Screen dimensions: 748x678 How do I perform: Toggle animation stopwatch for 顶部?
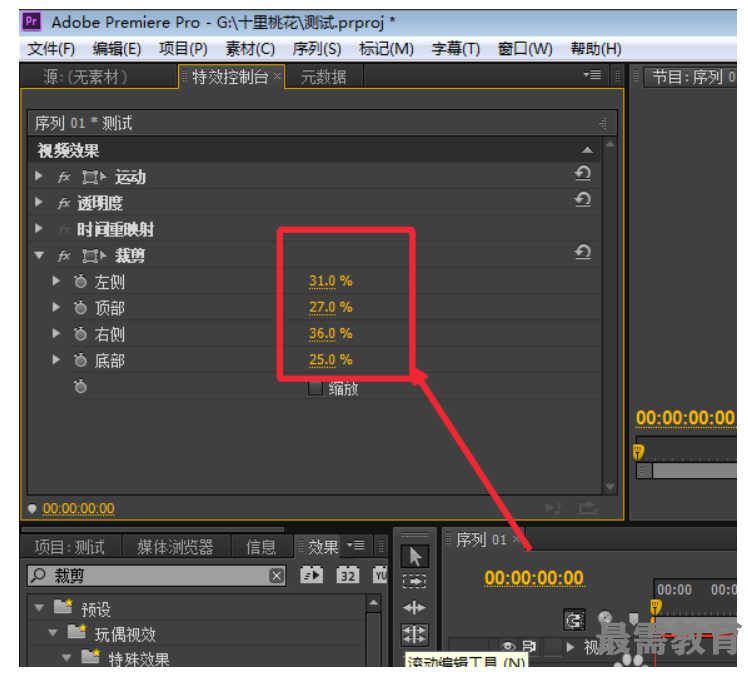coord(81,308)
